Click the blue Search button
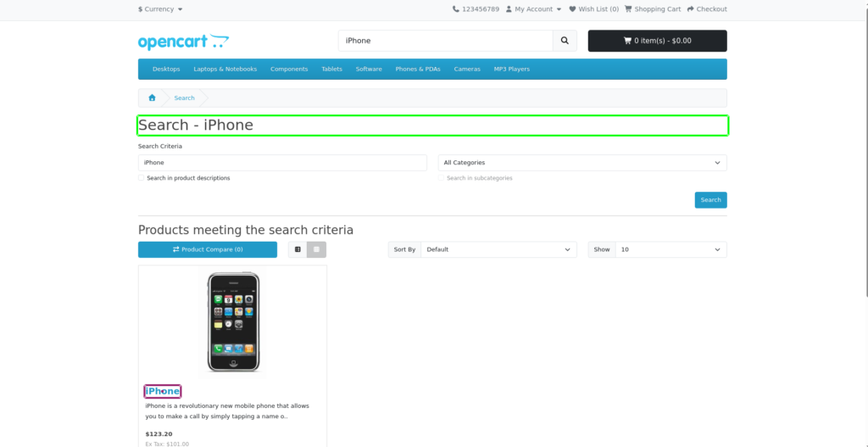This screenshot has width=868, height=447. point(711,200)
